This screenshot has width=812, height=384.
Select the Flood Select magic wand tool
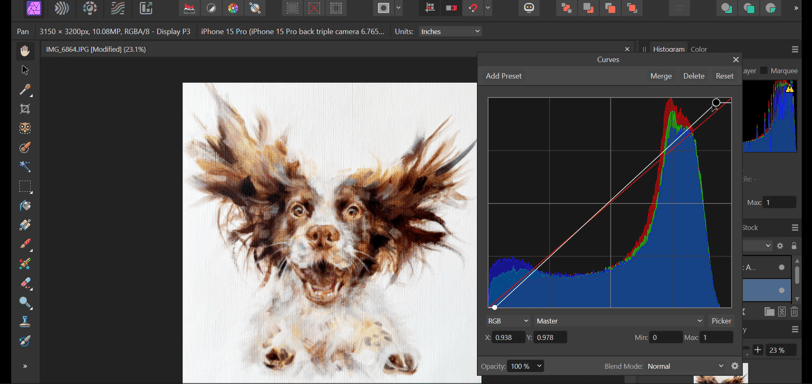point(25,167)
